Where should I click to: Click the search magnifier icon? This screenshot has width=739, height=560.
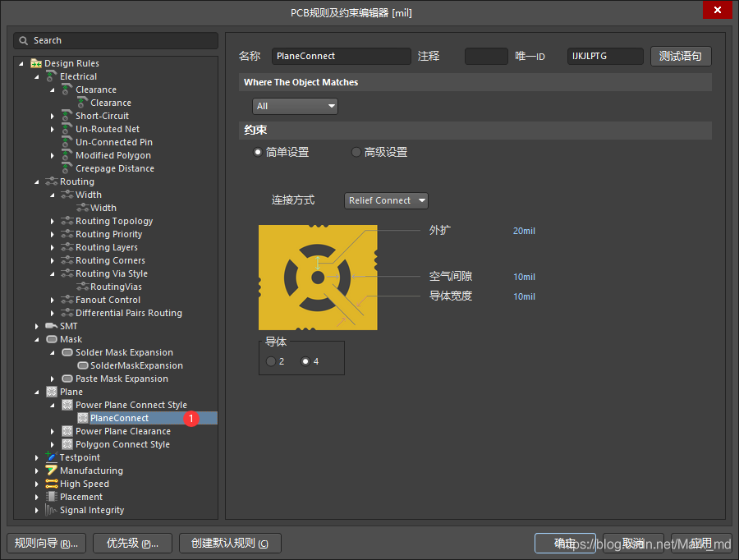pos(25,40)
